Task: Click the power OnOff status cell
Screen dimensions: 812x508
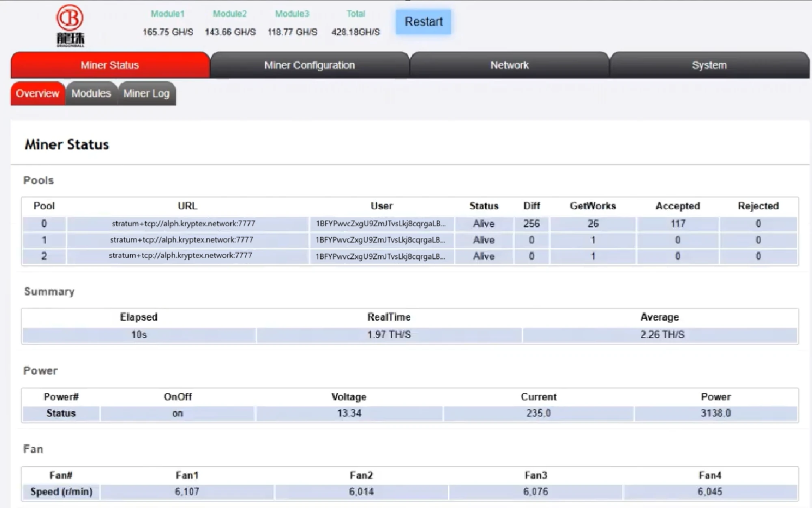Action: (177, 413)
